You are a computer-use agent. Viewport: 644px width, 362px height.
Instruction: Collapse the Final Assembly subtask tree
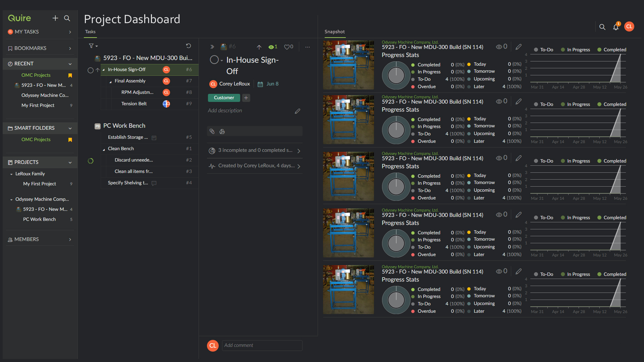pos(110,81)
